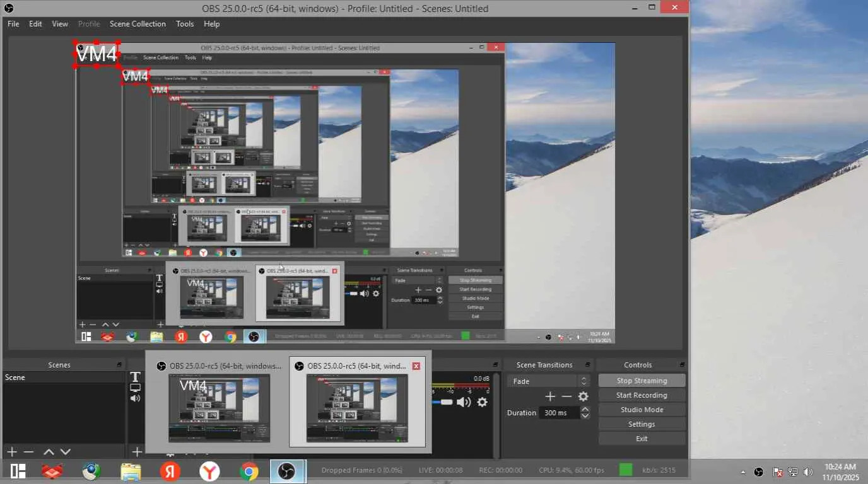This screenshot has width=868, height=484.
Task: Mute the audio mixer speaker
Action: click(x=464, y=402)
